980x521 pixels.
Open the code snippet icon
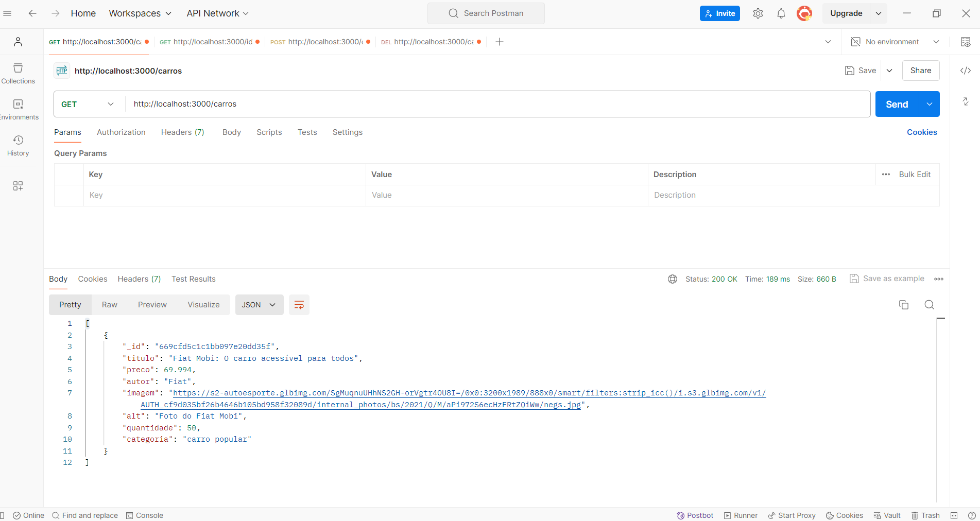(966, 71)
